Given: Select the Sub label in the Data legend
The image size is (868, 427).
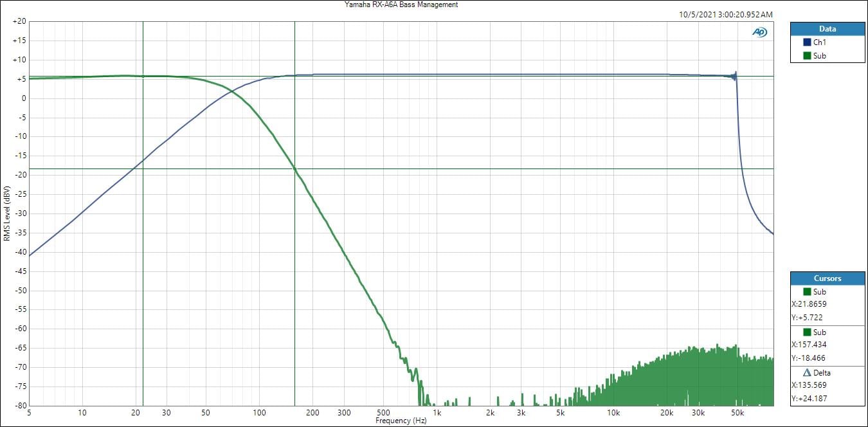Looking at the screenshot, I should coord(819,56).
